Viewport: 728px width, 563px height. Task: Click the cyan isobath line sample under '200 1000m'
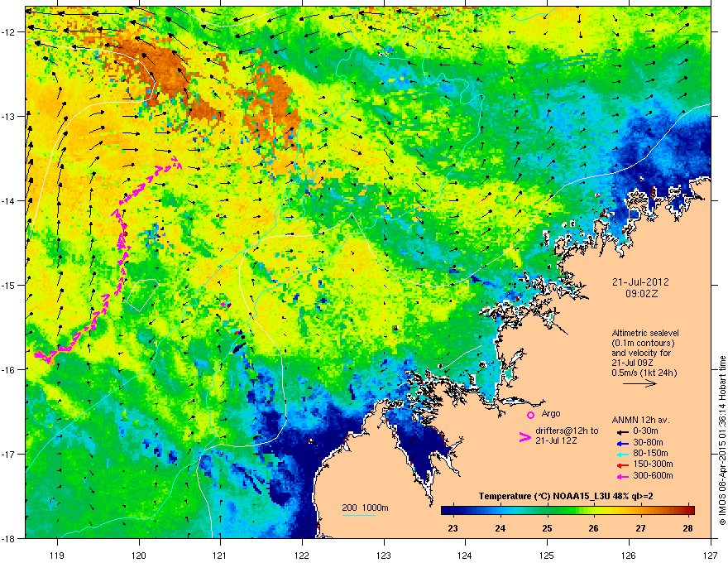(x=358, y=515)
